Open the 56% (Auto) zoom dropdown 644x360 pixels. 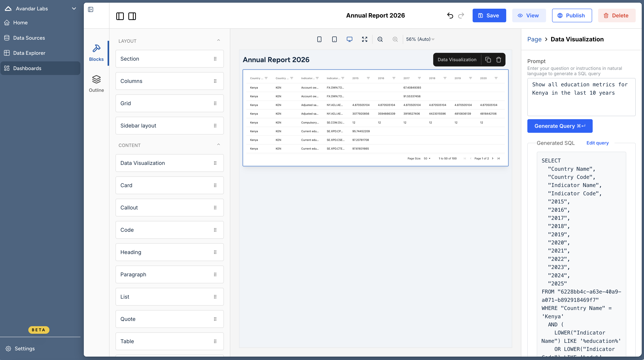click(x=420, y=39)
